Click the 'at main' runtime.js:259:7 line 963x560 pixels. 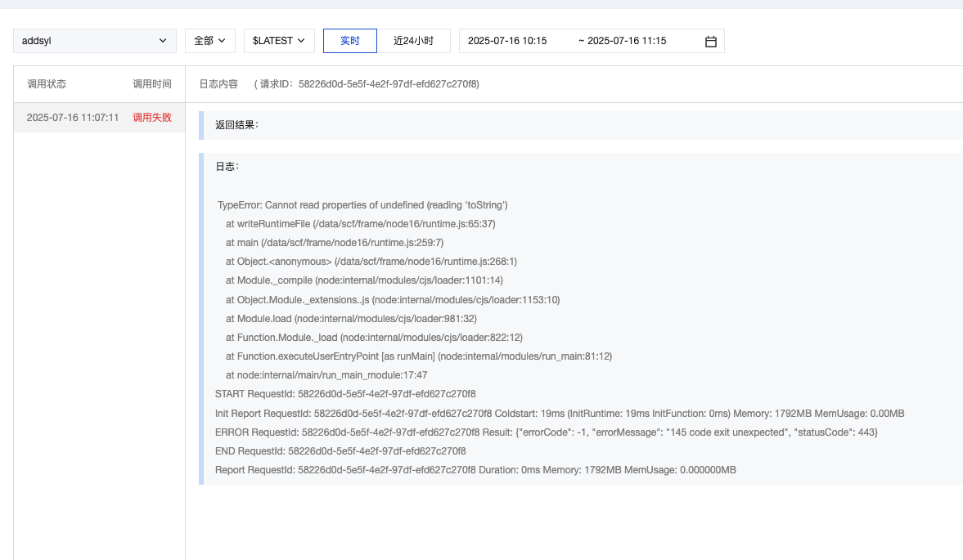(335, 243)
